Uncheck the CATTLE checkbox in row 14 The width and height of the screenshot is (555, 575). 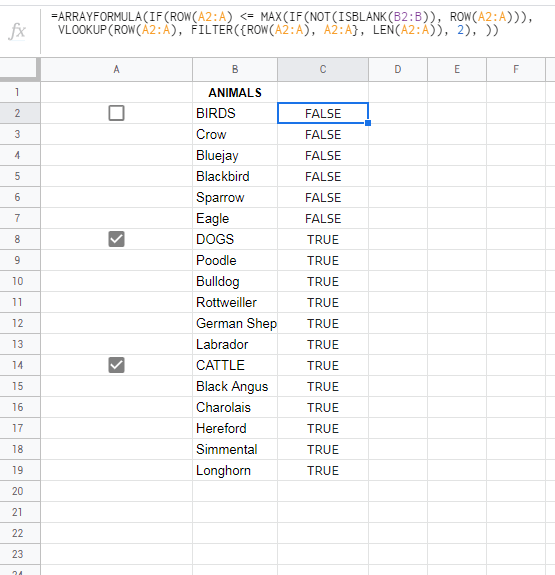coord(116,365)
